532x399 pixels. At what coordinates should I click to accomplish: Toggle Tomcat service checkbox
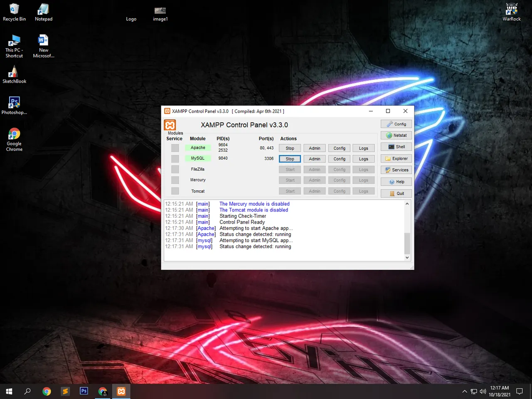point(175,191)
